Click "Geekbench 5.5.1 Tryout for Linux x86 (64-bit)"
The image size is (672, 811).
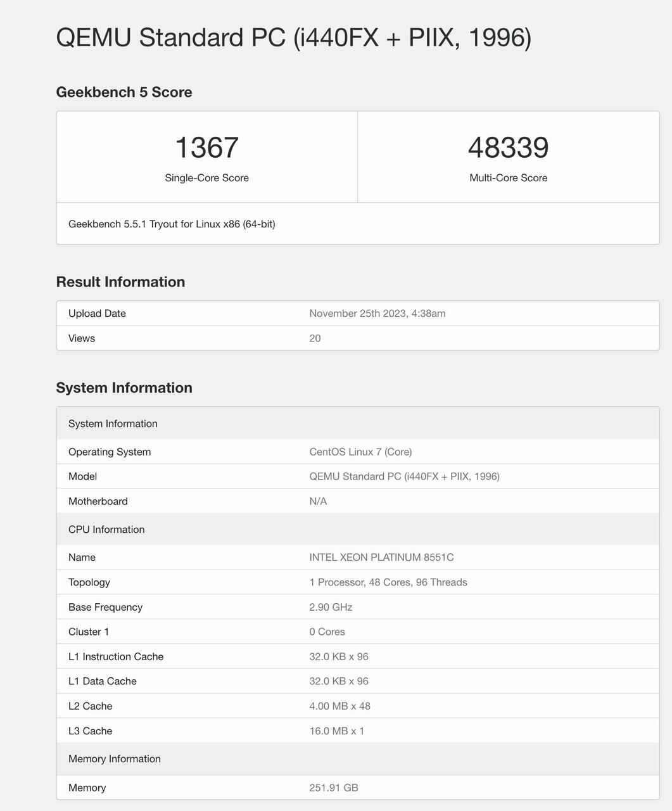[x=172, y=224]
